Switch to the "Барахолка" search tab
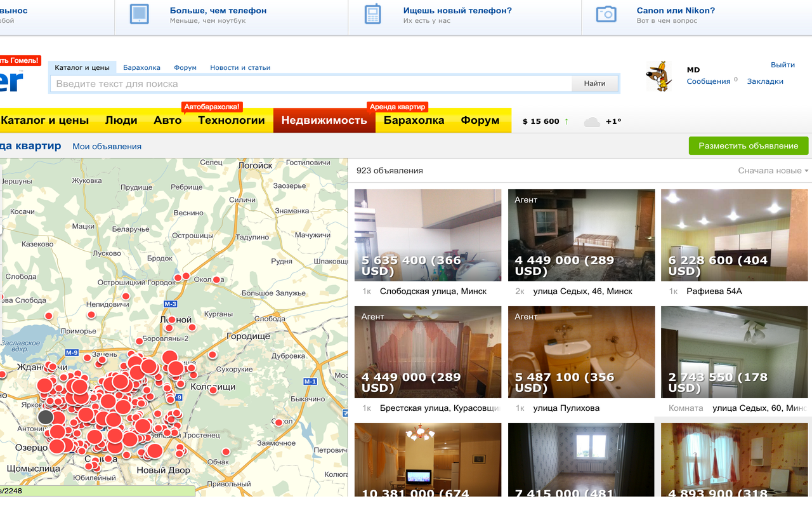 [141, 67]
